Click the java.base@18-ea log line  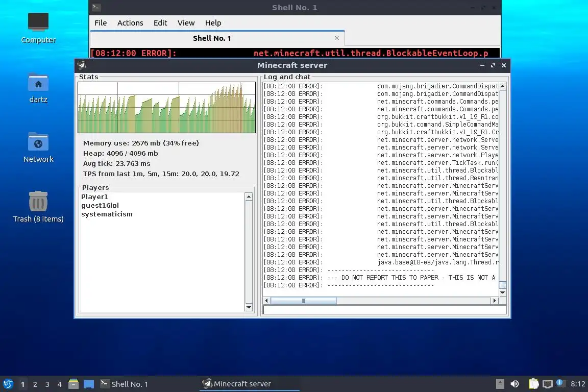tap(381, 262)
